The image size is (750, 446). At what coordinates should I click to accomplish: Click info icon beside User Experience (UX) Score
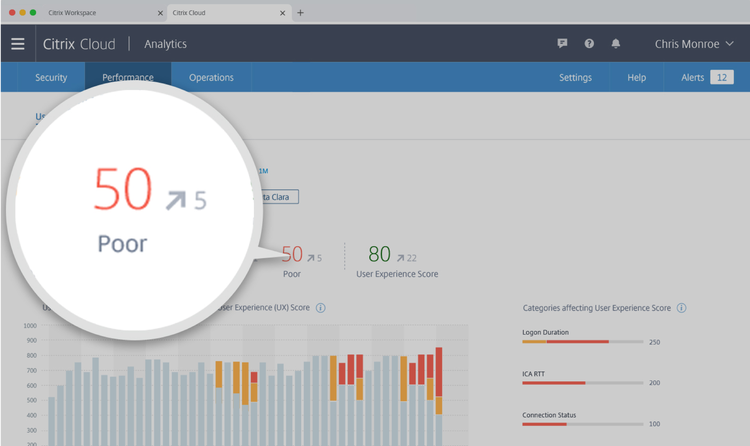(321, 308)
